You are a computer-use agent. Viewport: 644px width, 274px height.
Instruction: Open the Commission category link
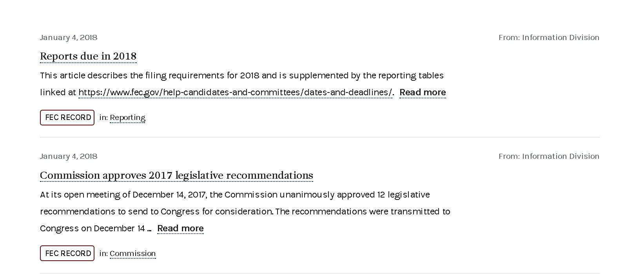[x=132, y=253]
